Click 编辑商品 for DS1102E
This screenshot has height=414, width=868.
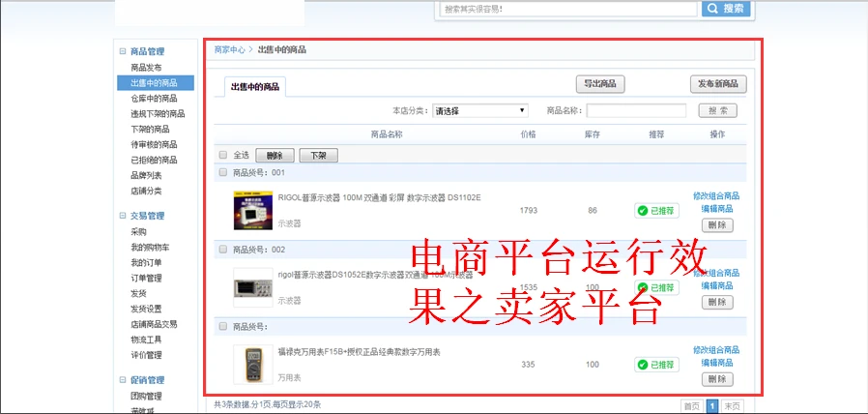click(717, 208)
